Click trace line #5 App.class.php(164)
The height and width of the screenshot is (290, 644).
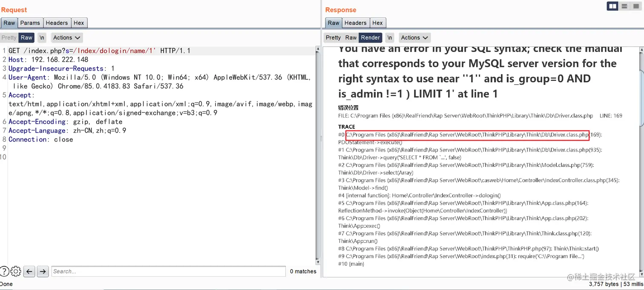point(463,207)
